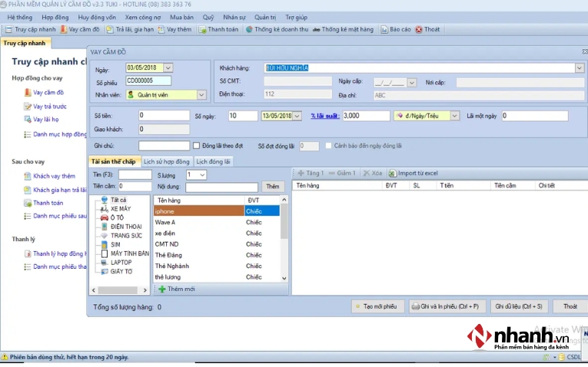Switch to the Lịch sử hợp đồng tab
The height and width of the screenshot is (367, 588).
click(166, 161)
